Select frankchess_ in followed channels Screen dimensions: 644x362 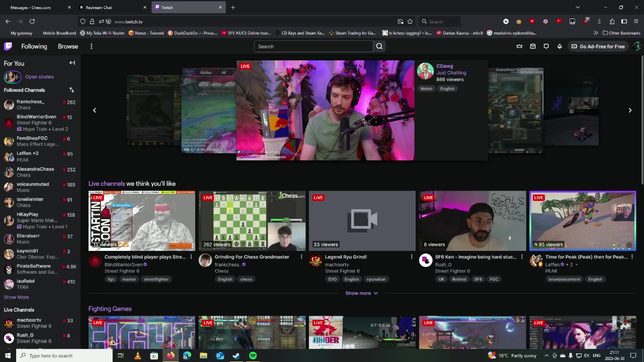point(40,105)
